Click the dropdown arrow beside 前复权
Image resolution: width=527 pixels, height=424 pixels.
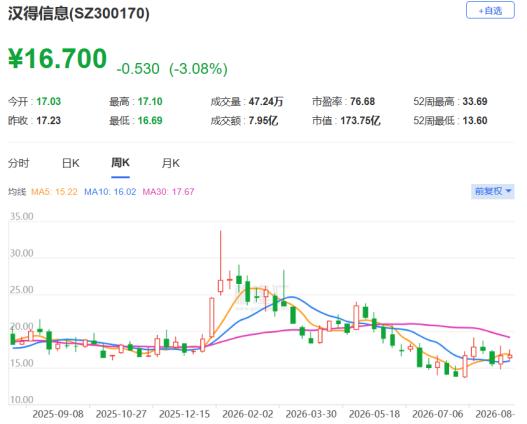(x=508, y=192)
